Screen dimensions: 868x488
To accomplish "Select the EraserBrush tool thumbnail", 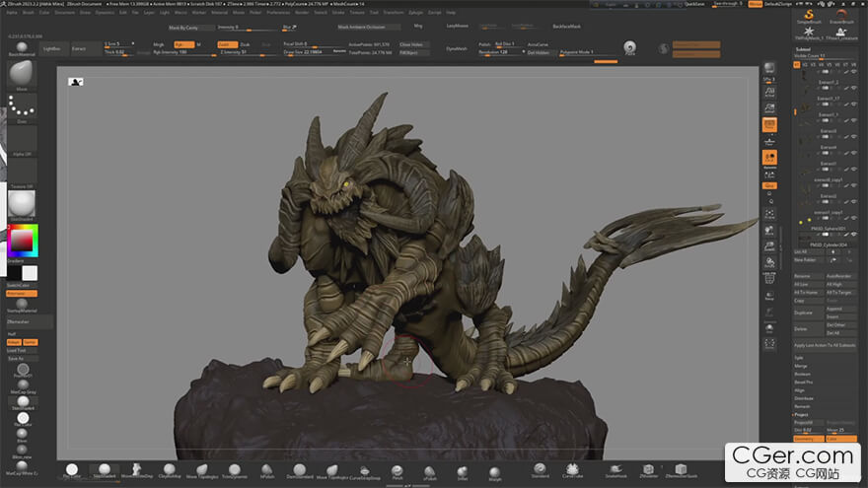I will click(x=840, y=17).
